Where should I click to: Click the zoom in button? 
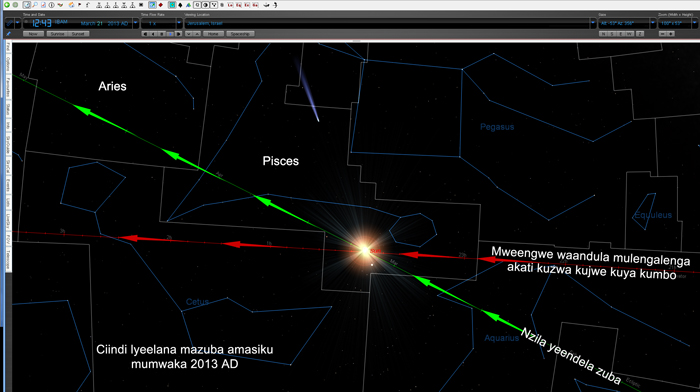pos(671,34)
